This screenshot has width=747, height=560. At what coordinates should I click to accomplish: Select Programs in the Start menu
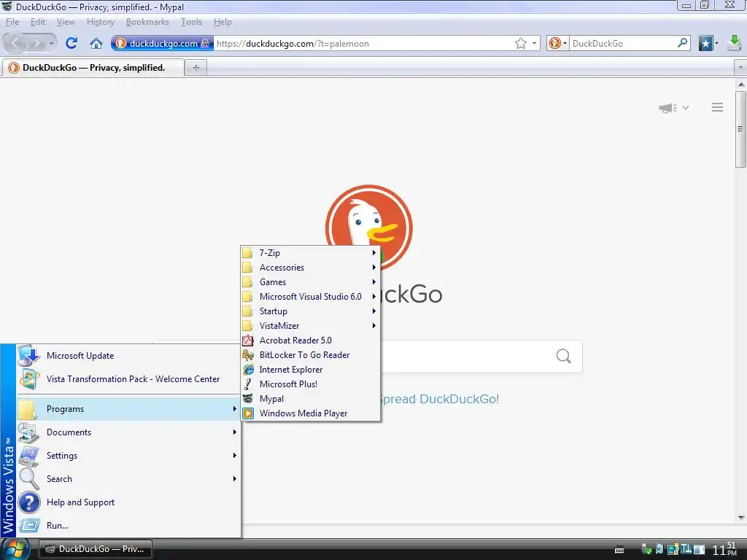(x=128, y=409)
